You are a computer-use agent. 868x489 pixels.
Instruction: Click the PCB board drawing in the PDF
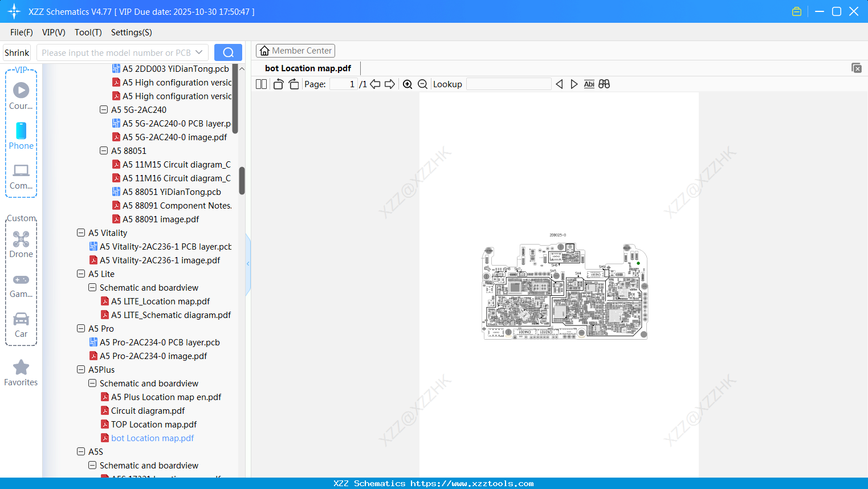565,291
